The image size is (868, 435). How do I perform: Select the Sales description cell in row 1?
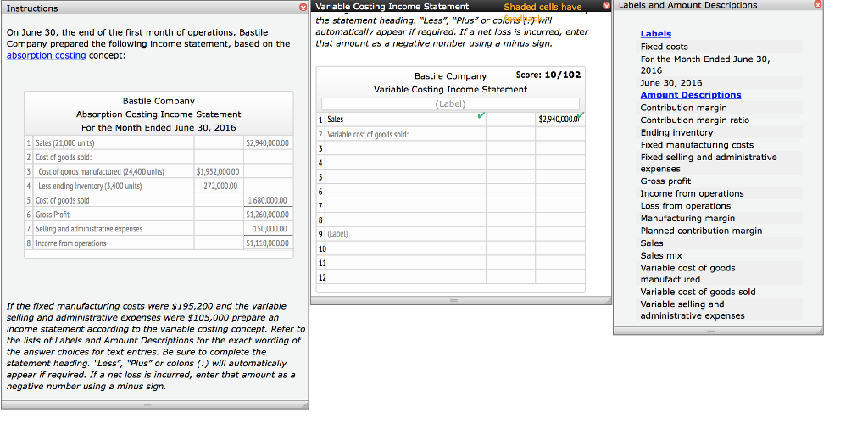tap(405, 120)
